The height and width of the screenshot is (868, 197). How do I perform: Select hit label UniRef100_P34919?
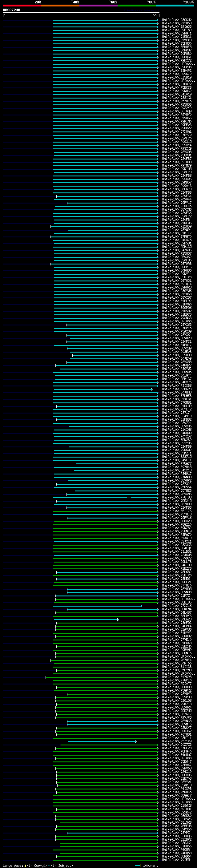[x=177, y=416]
